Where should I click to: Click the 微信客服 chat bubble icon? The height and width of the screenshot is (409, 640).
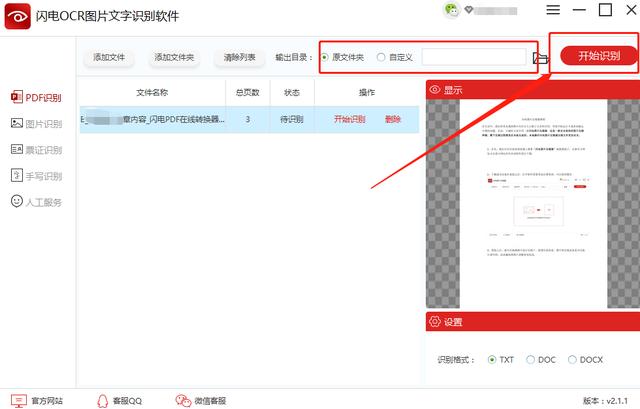tap(183, 401)
